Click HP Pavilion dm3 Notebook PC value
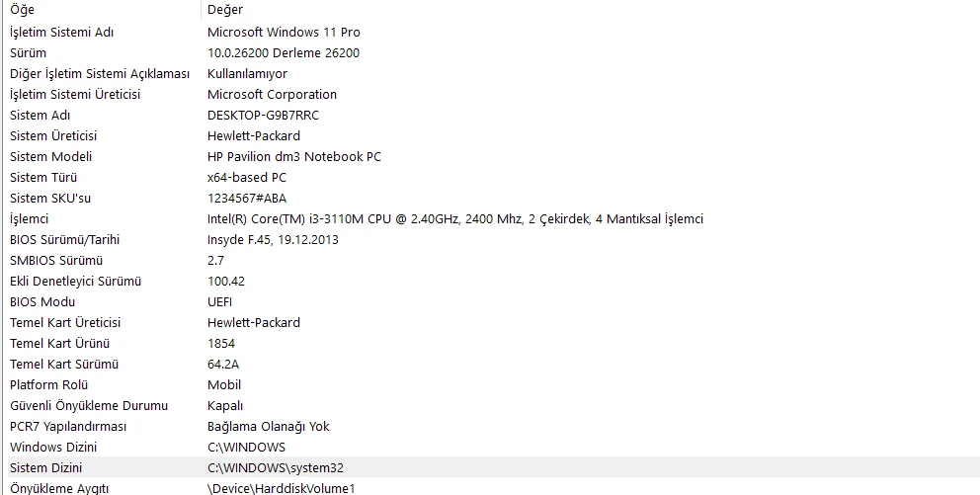980x495 pixels. (294, 156)
